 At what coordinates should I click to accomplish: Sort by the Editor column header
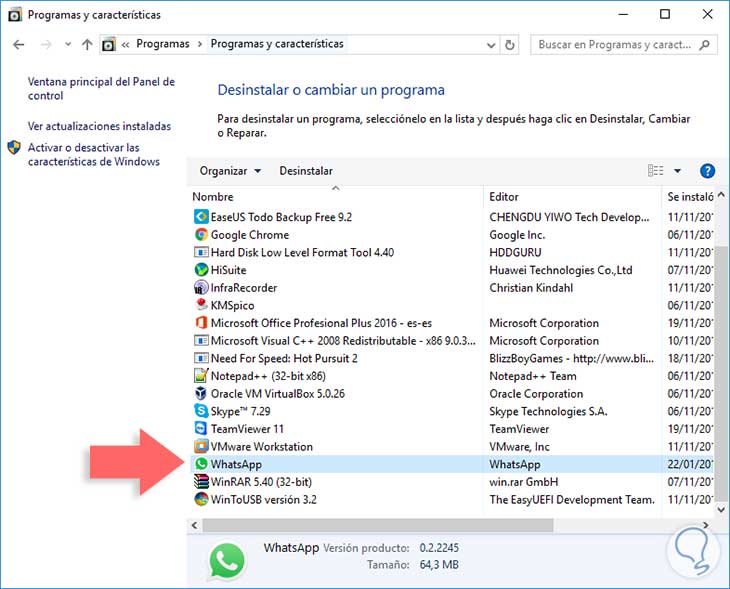pyautogui.click(x=504, y=196)
